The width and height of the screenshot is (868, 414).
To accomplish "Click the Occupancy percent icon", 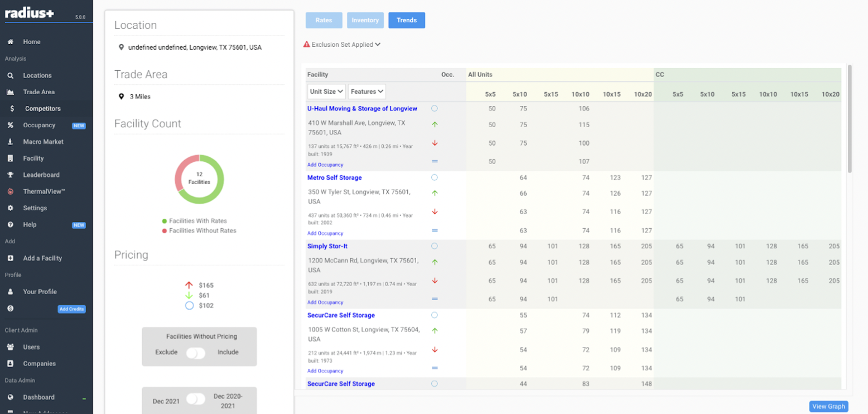I will 10,126.
